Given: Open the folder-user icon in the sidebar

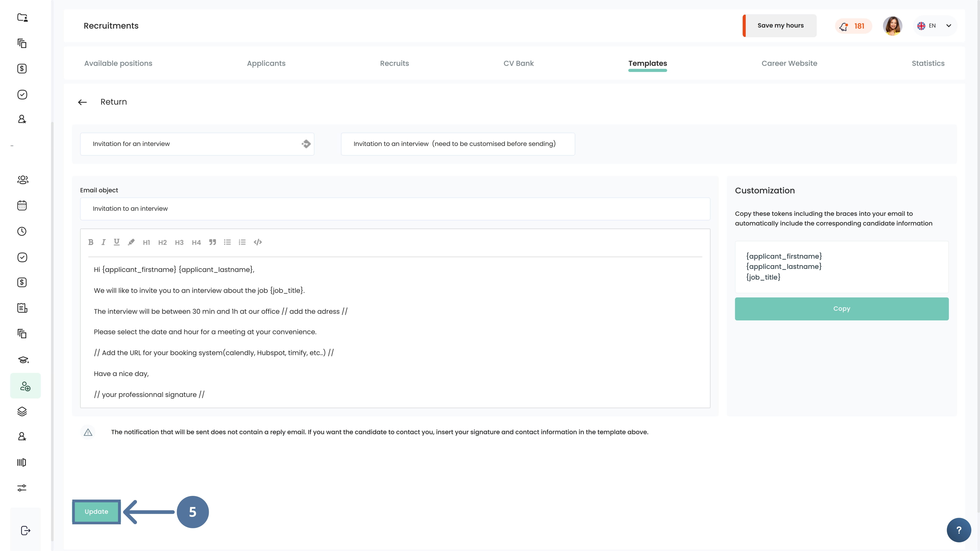Looking at the screenshot, I should point(22,17).
